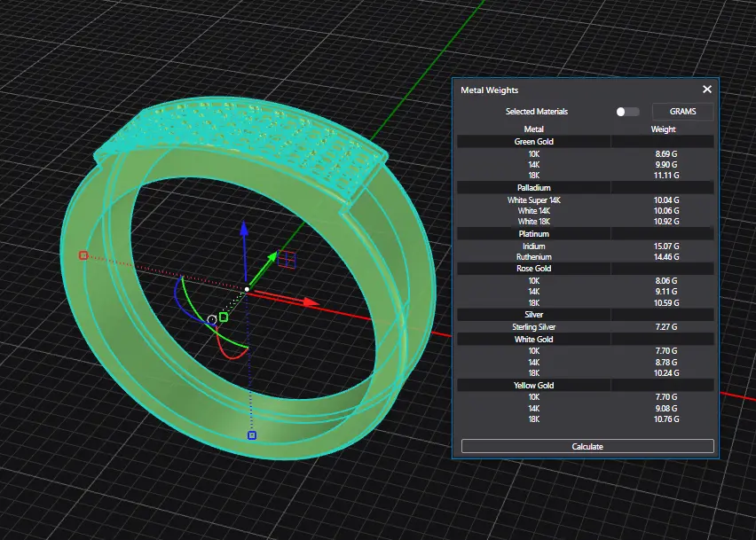Click the GRAMS unit button
The width and height of the screenshot is (756, 540).
(x=682, y=112)
